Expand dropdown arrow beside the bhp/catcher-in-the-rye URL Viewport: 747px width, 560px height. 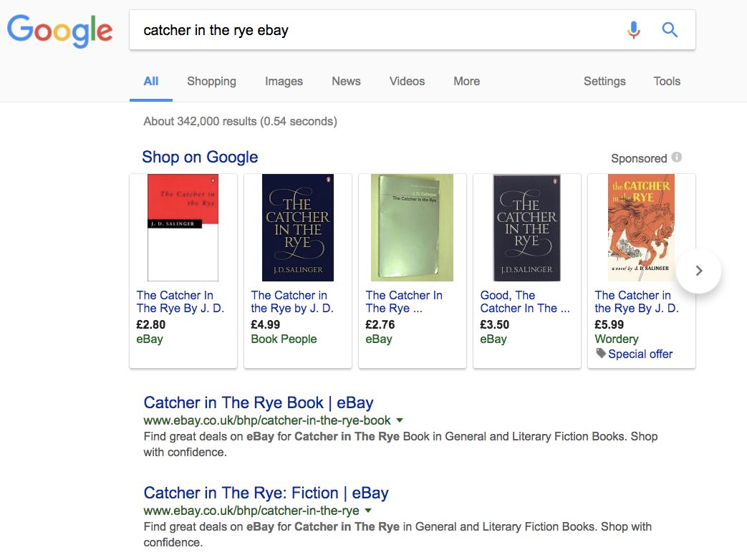point(368,511)
